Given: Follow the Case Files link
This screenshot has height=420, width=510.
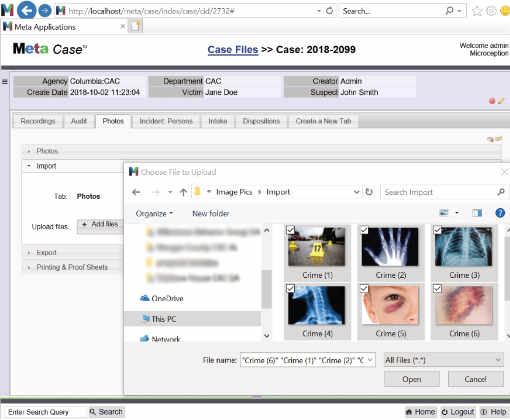Looking at the screenshot, I should pyautogui.click(x=233, y=49).
